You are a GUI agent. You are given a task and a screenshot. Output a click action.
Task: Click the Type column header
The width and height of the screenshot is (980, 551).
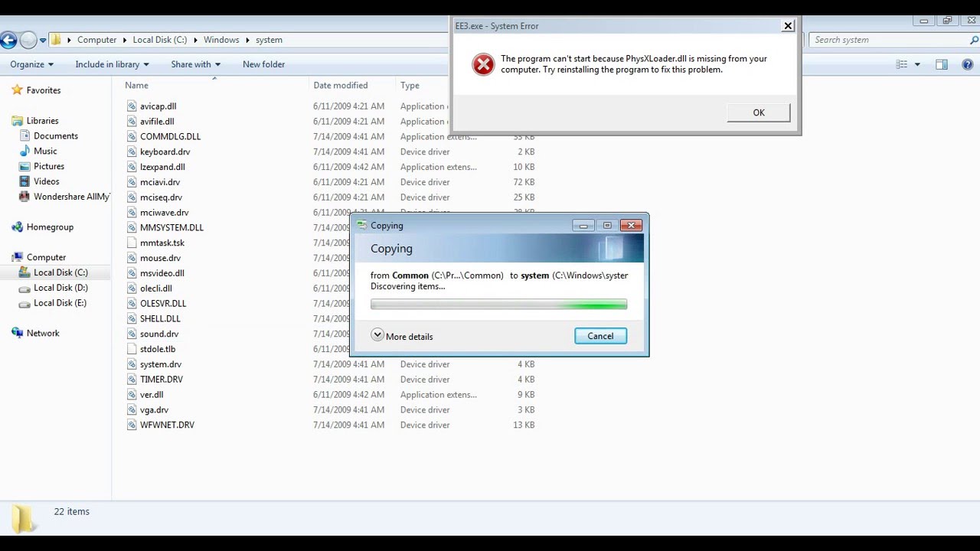point(410,85)
